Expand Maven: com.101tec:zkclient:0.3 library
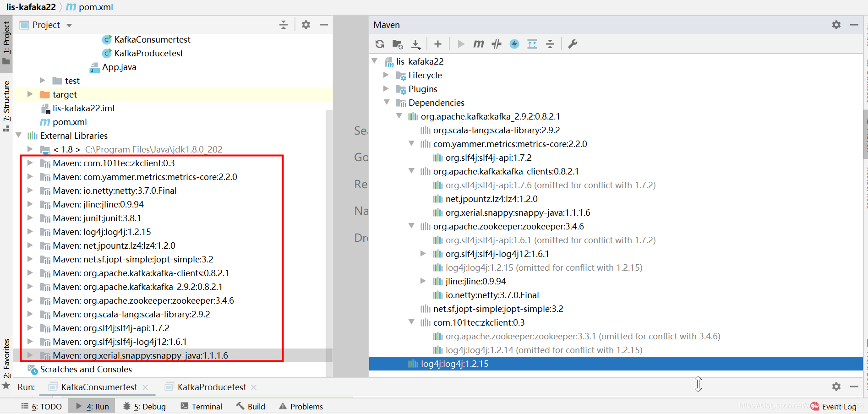Viewport: 868px width, 414px height. tap(30, 163)
